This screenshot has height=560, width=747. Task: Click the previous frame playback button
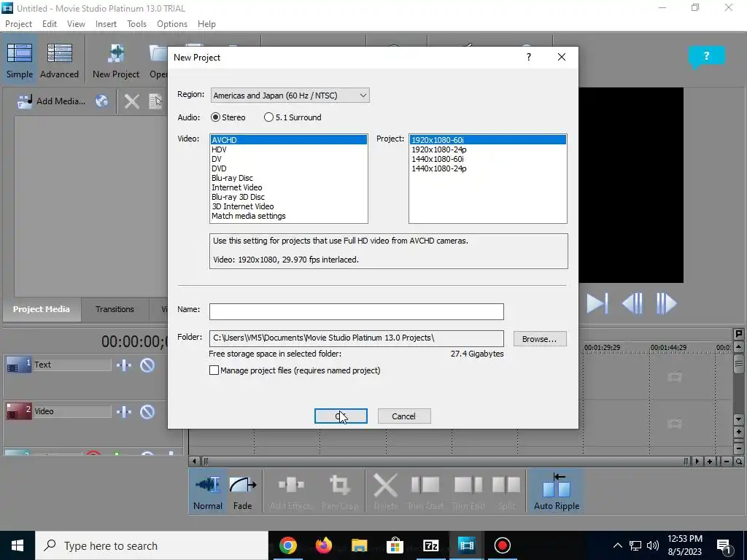[632, 303]
